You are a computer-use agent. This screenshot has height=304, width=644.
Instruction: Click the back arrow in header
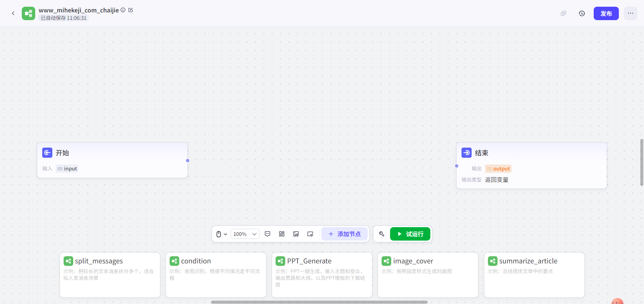[13, 13]
